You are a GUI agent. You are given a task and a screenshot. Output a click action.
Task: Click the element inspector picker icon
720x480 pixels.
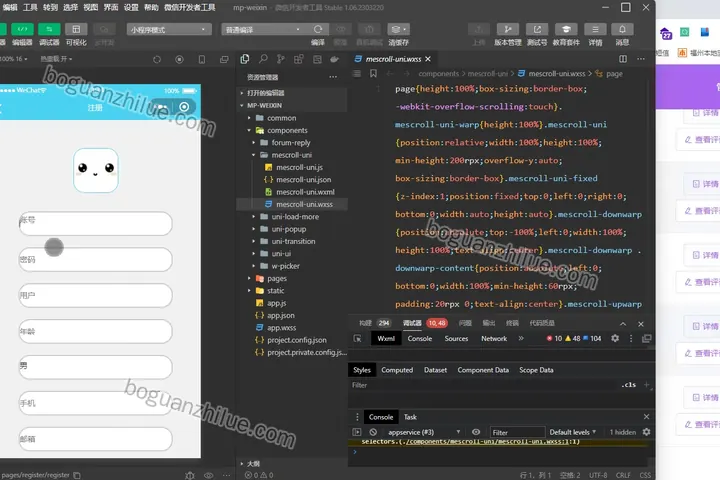[x=357, y=339]
